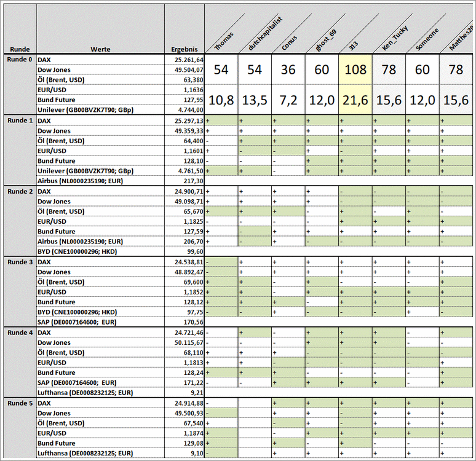Click the result 49.359,33
This screenshot has height=461, width=476.
point(189,131)
